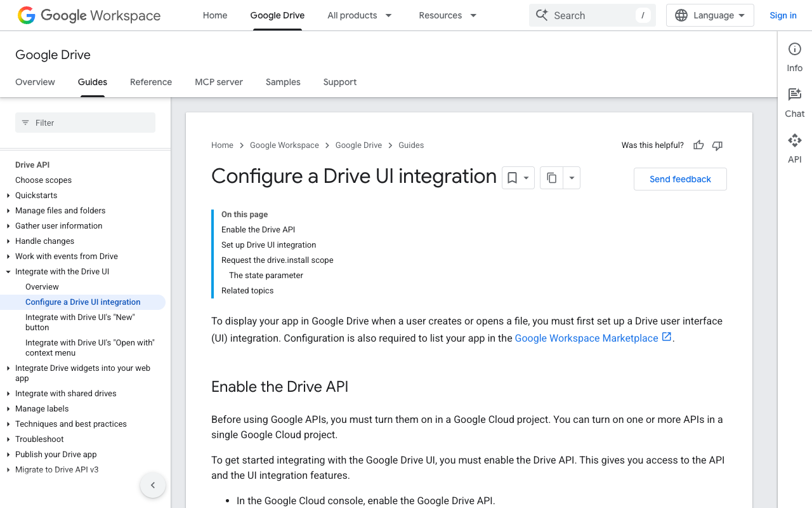Click the Sign in link
The image size is (812, 508).
click(x=783, y=15)
